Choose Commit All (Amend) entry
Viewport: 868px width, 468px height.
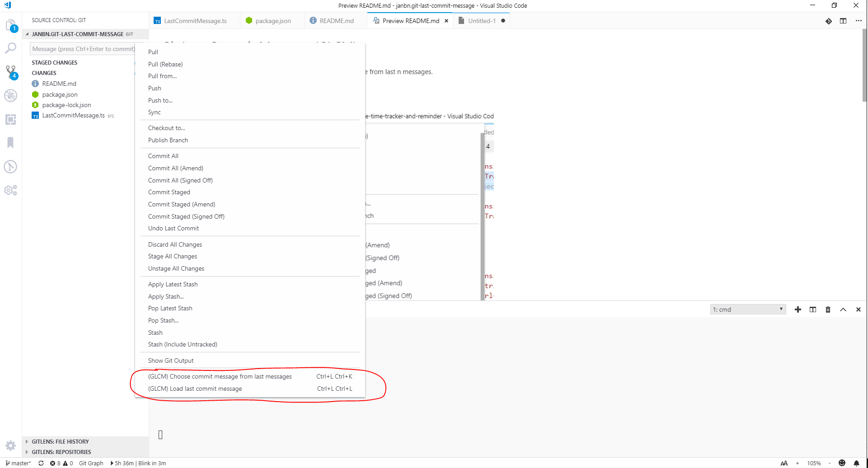point(250,168)
